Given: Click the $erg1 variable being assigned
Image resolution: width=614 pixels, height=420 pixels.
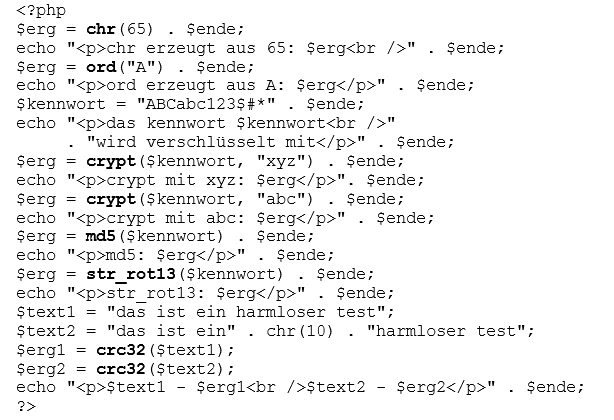Looking at the screenshot, I should (40, 349).
